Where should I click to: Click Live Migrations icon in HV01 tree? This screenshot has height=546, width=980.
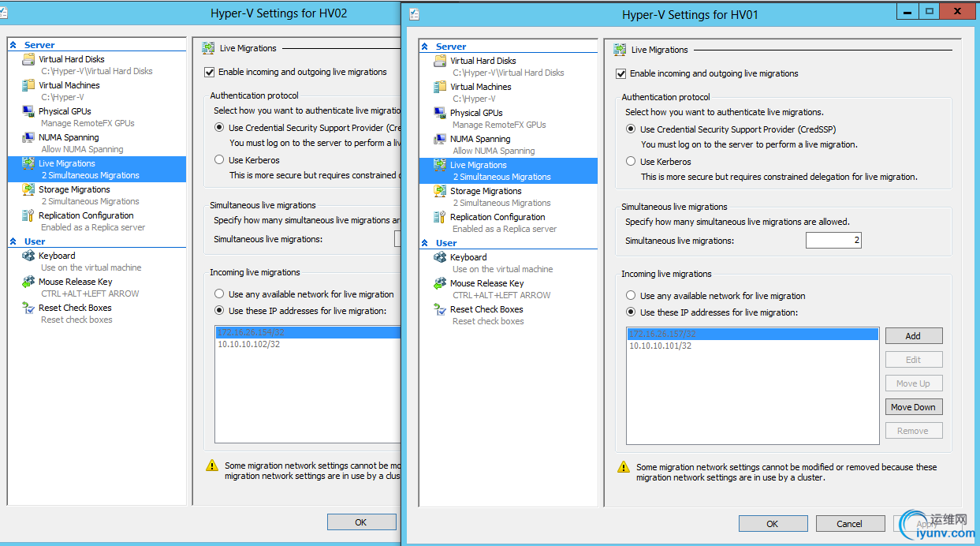pyautogui.click(x=440, y=165)
